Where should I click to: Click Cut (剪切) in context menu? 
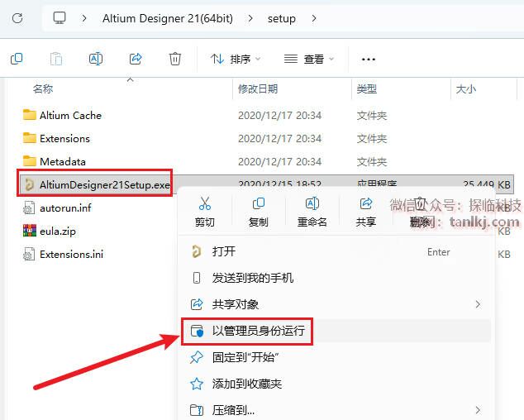pyautogui.click(x=204, y=212)
